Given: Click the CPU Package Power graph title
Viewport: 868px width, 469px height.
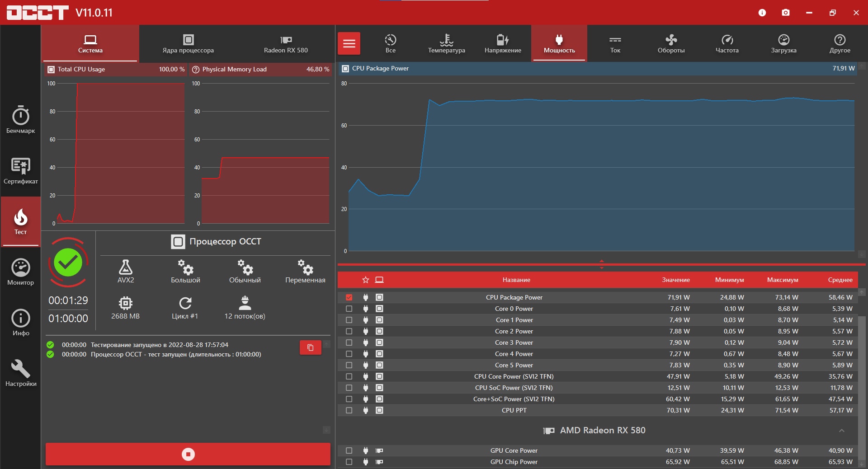Looking at the screenshot, I should click(380, 69).
